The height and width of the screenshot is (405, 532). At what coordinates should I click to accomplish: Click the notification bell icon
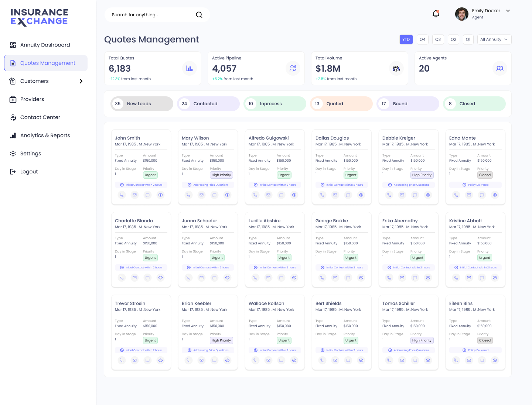pyautogui.click(x=436, y=14)
